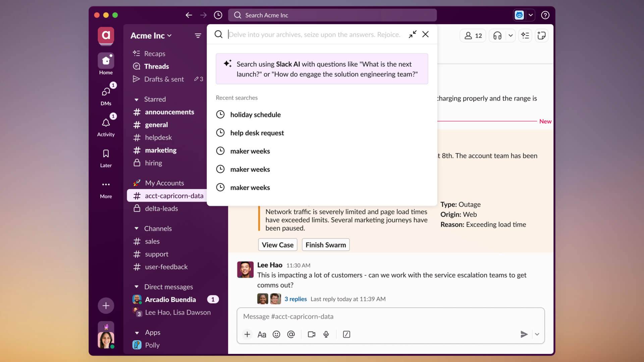Select the emoji picker in message composer
Screen dimensions: 644x362
(276, 334)
